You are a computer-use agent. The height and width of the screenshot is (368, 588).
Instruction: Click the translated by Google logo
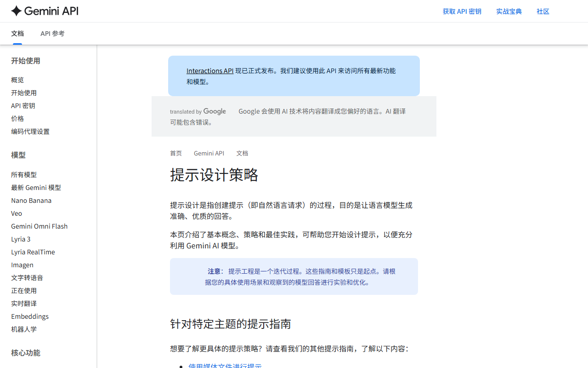point(198,111)
